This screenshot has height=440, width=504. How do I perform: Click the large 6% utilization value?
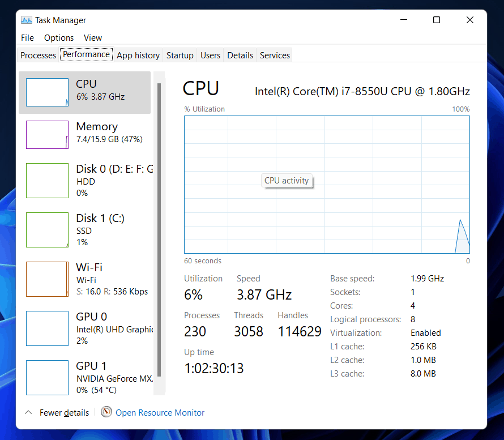(x=193, y=294)
